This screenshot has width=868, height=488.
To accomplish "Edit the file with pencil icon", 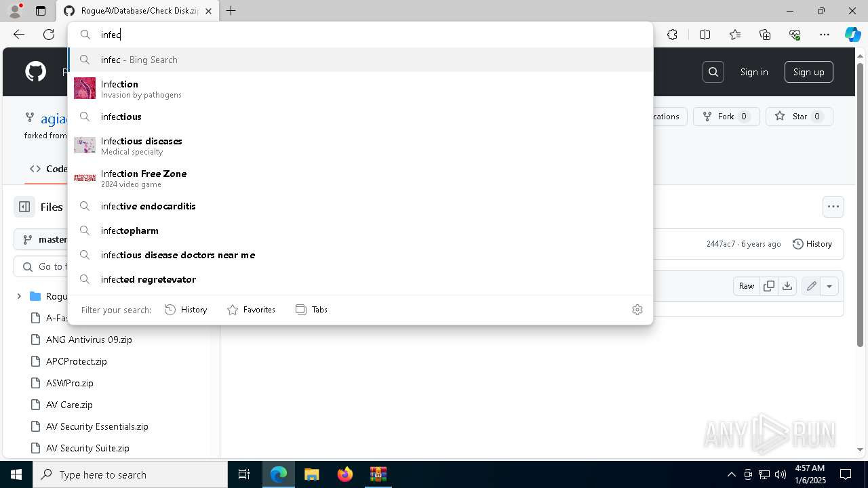I will (811, 286).
